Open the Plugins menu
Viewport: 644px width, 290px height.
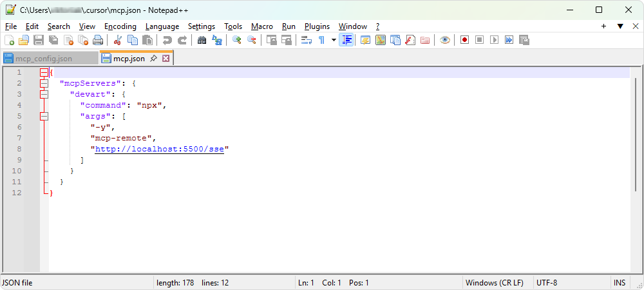(x=317, y=26)
